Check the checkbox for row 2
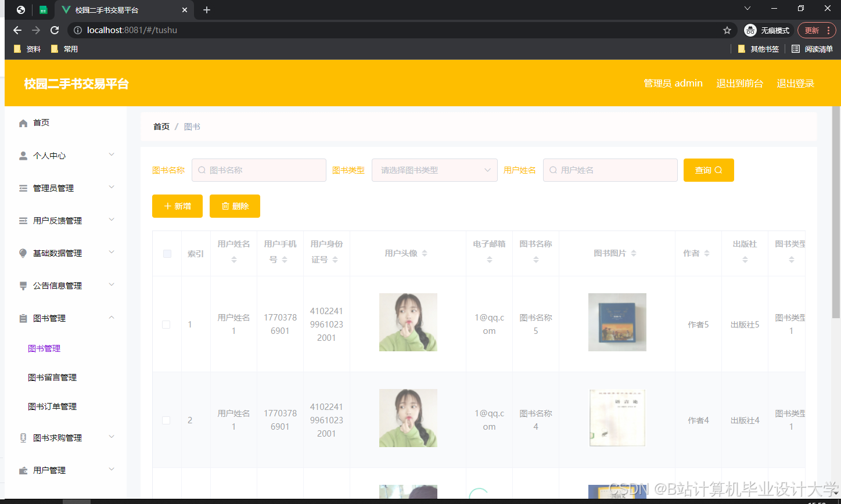Image resolution: width=841 pixels, height=504 pixels. click(166, 420)
